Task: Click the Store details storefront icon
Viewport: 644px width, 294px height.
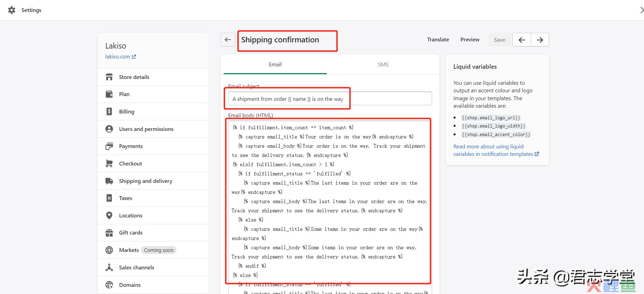Action: [x=109, y=77]
